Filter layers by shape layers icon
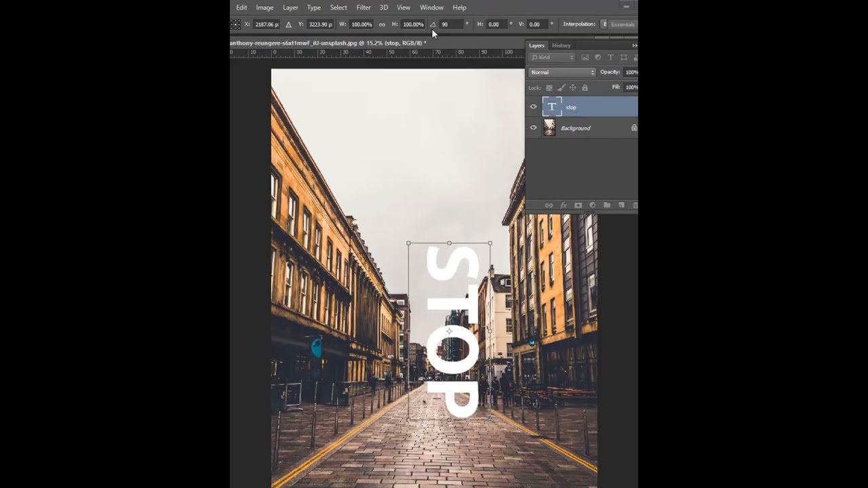The width and height of the screenshot is (868, 488). click(623, 58)
